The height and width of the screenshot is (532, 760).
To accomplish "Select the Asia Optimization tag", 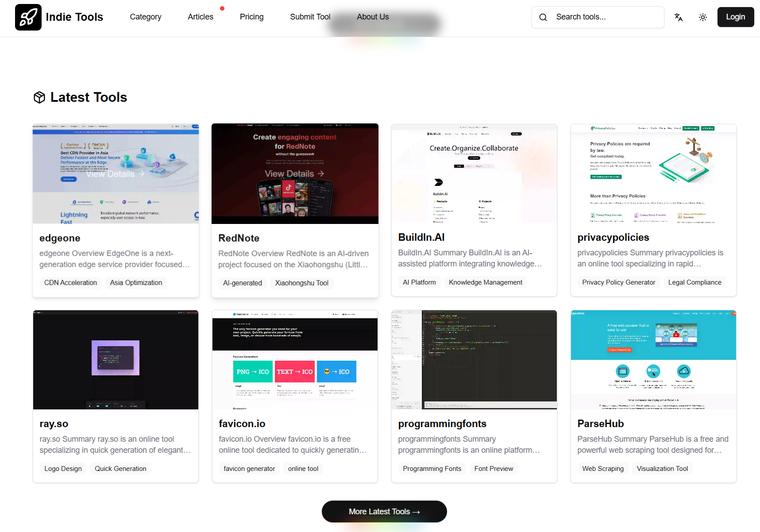I will pyautogui.click(x=136, y=283).
